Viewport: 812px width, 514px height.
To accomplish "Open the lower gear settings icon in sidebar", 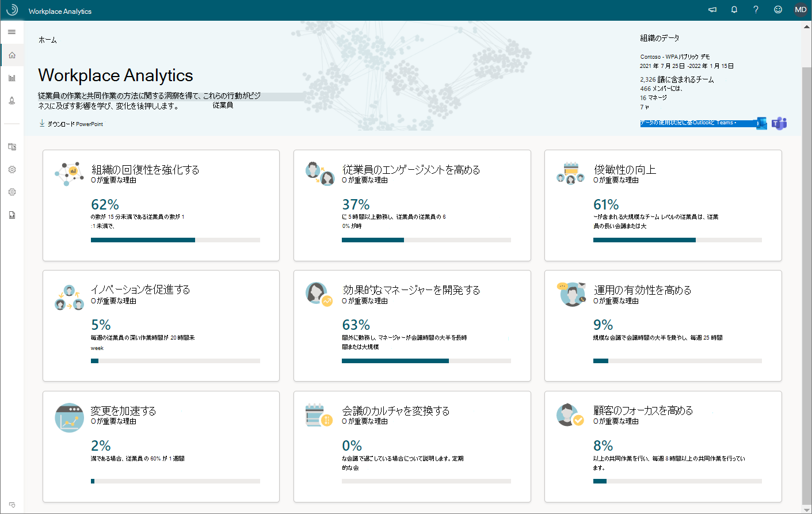I will (12, 192).
